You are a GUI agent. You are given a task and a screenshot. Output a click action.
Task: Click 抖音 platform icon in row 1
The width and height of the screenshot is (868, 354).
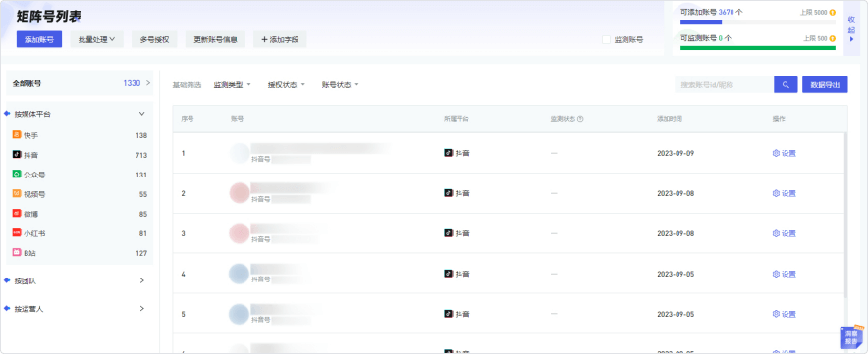pyautogui.click(x=449, y=153)
